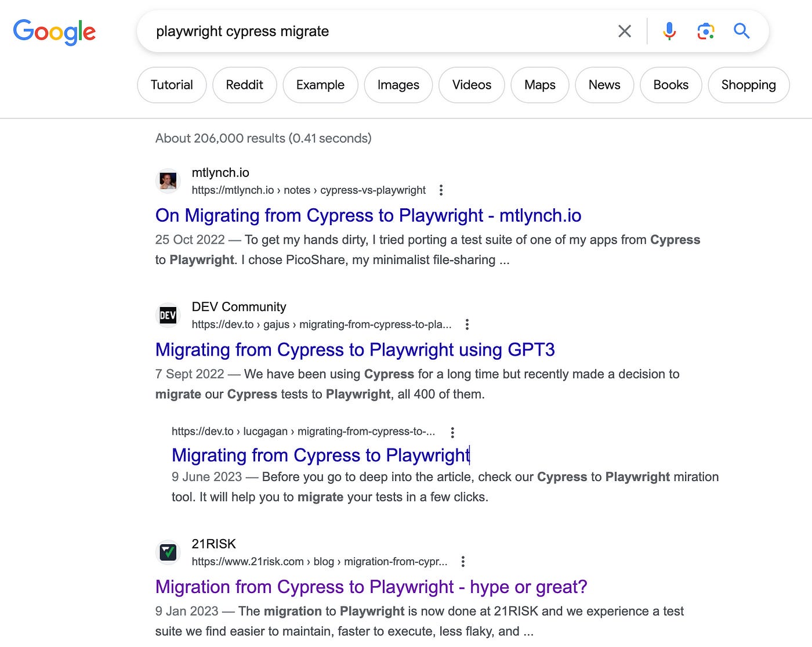Click the '9 Jan 2023' snippet date
This screenshot has height=647, width=812.
[x=187, y=612]
